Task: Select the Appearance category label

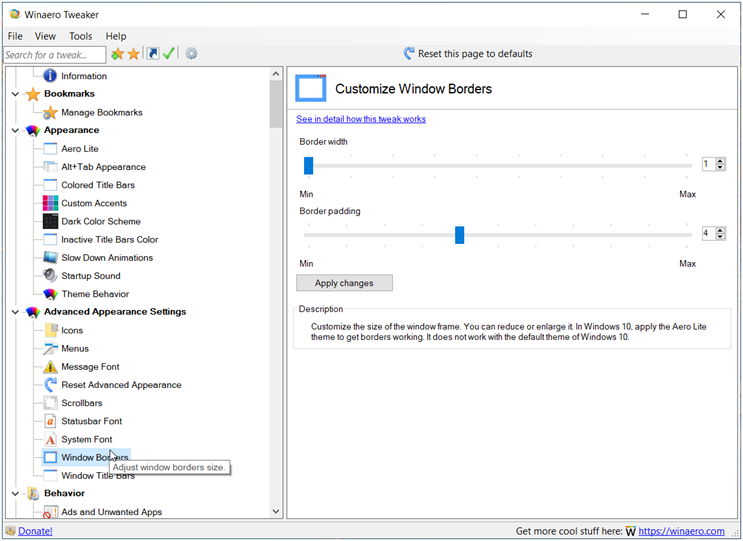Action: pos(72,130)
